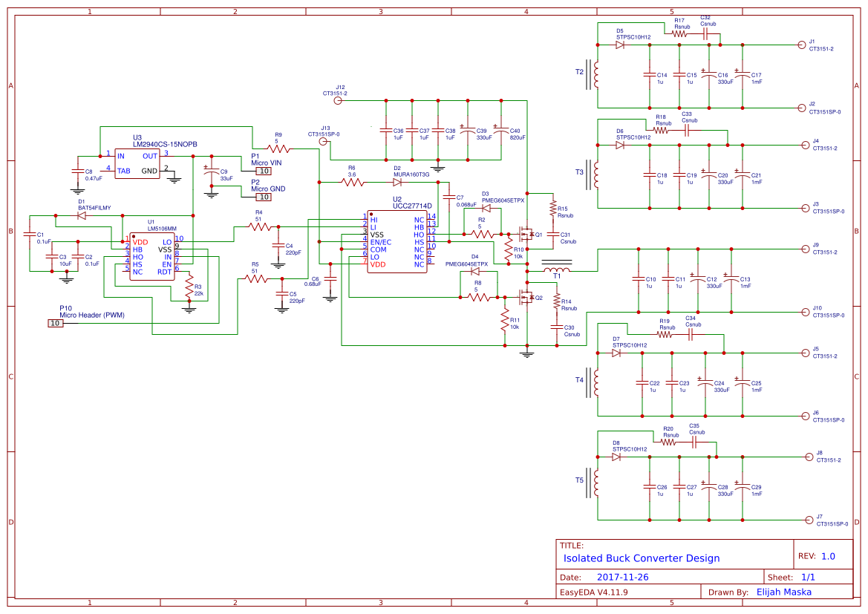The width and height of the screenshot is (868, 614).
Task: Select resistor R3 labeled 22k
Action: pyautogui.click(x=189, y=286)
